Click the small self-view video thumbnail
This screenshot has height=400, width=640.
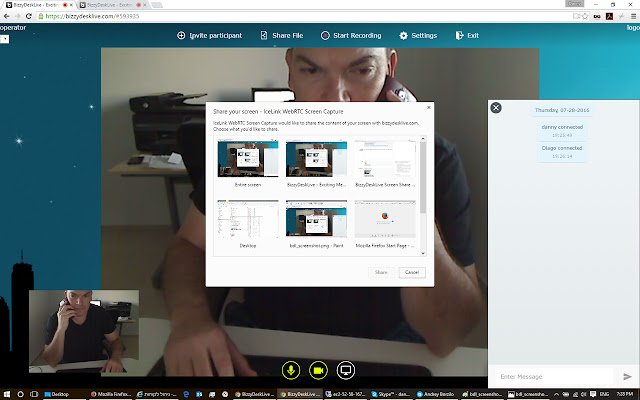(84, 331)
